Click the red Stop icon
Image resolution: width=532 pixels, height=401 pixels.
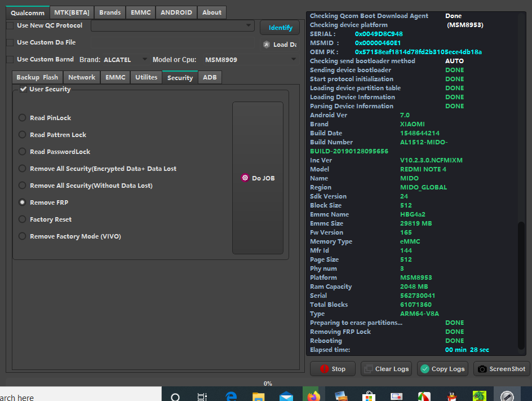coord(325,369)
